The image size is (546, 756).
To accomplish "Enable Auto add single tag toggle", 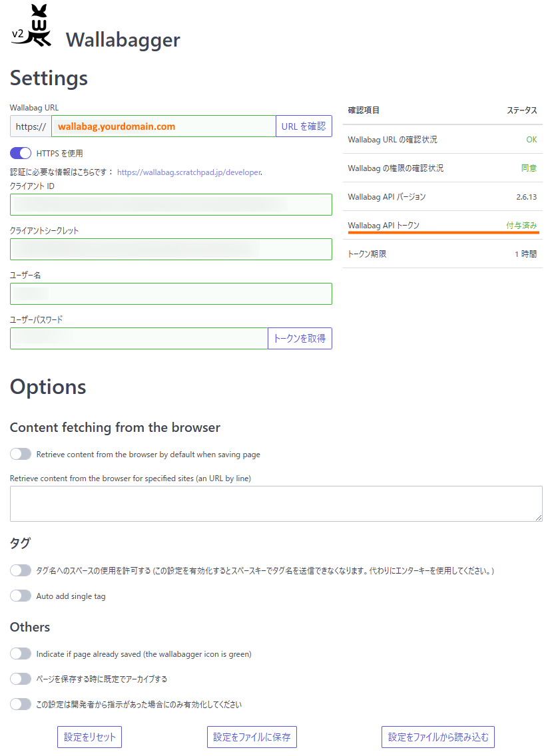I will (x=21, y=596).
